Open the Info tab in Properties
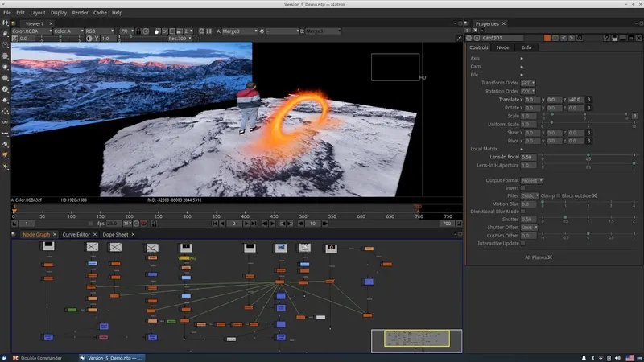Screen dimensions: 644x362 [526, 47]
